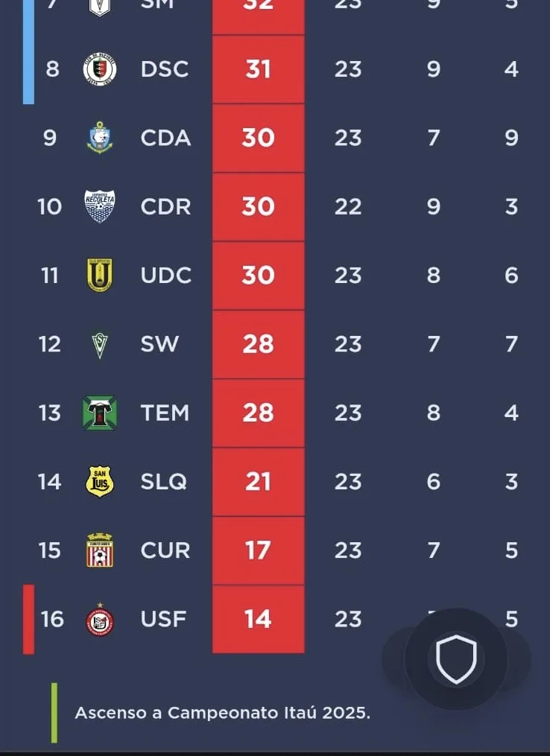Tap position number 12 in standings
The image size is (550, 756).
pos(50,344)
